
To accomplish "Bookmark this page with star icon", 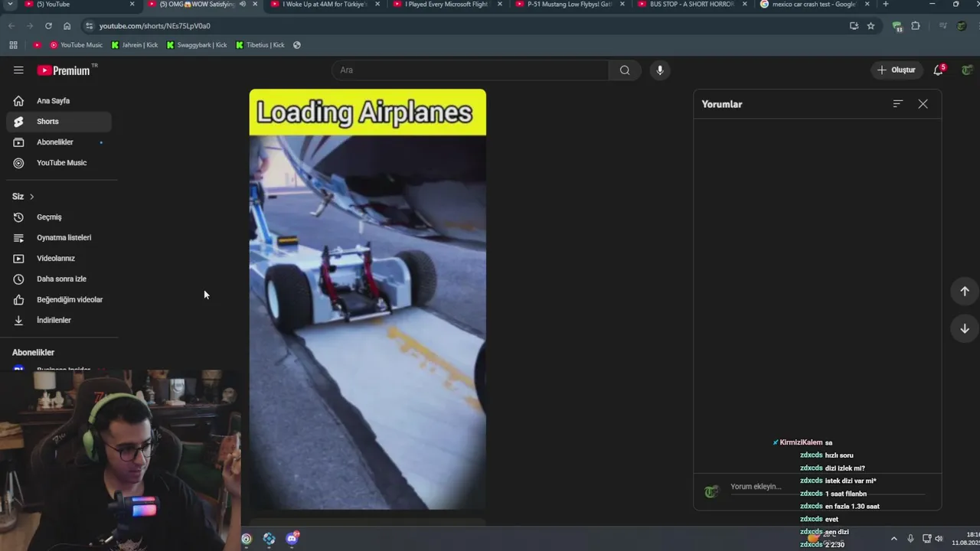I will point(871,26).
